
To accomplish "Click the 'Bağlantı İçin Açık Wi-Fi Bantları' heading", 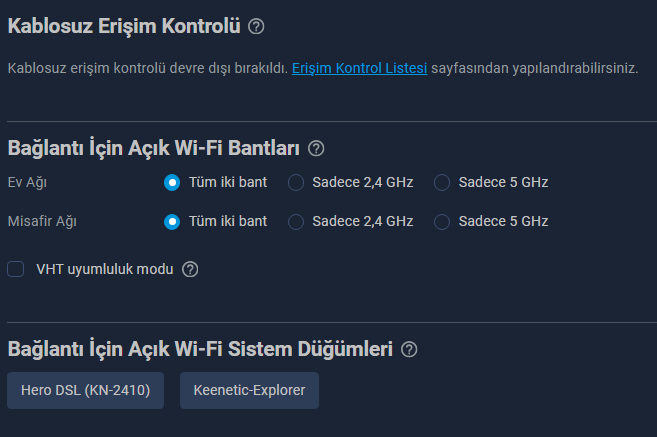I will click(153, 149).
